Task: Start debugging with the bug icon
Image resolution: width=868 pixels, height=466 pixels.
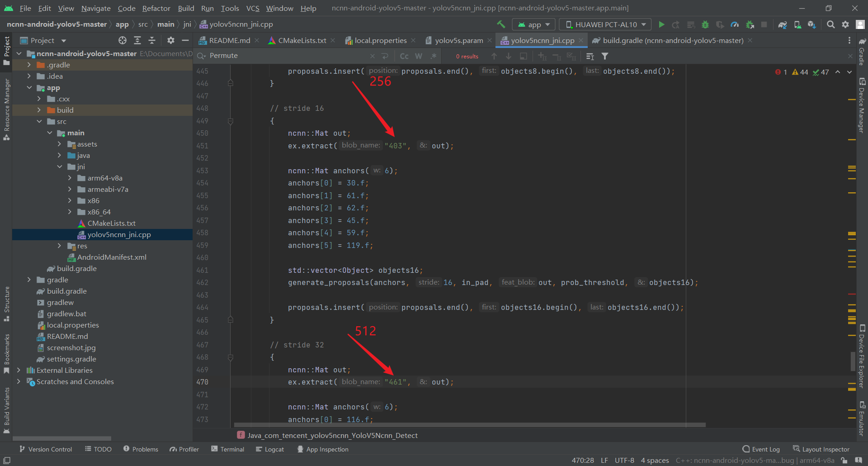Action: [705, 24]
